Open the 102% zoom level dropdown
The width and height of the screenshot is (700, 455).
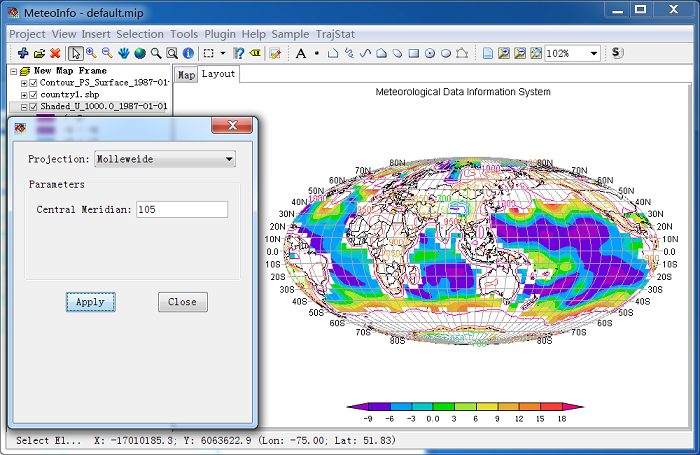click(594, 54)
